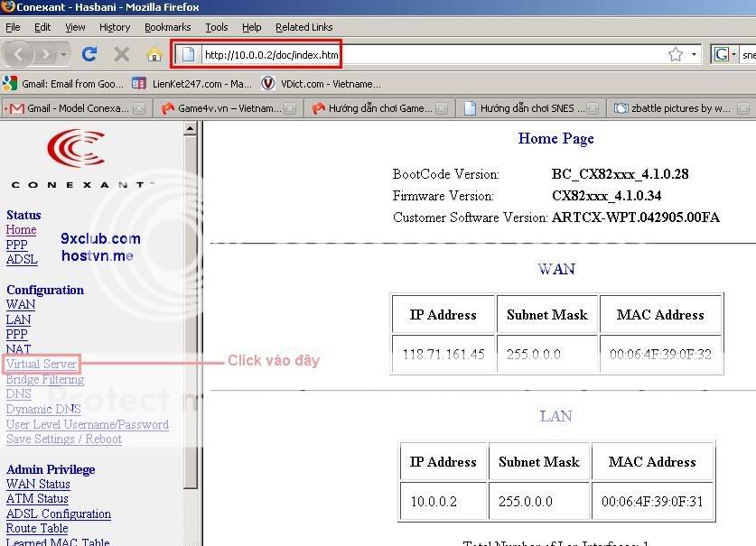Click the sidebar vertical scrollbar thumb
The height and width of the screenshot is (546, 756).
(x=190, y=312)
